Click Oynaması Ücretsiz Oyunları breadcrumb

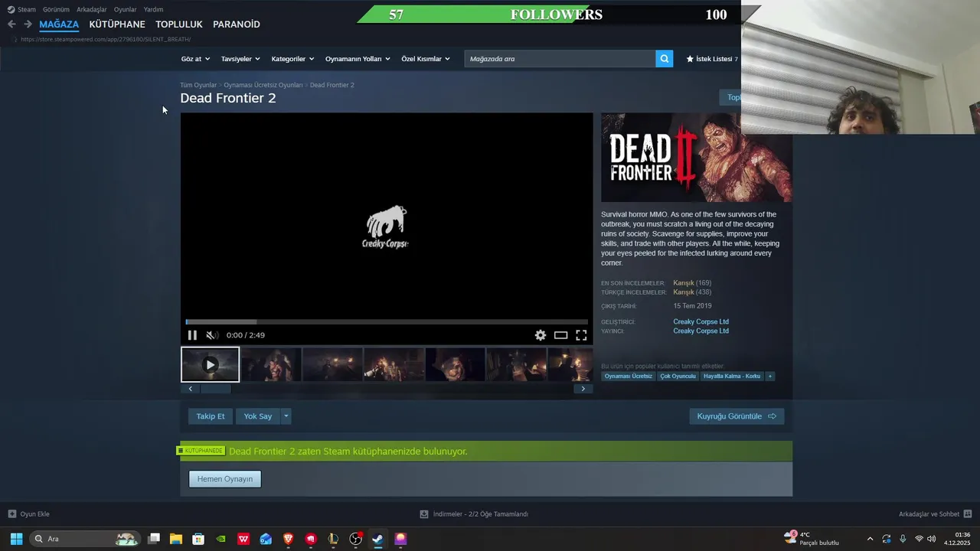click(x=263, y=85)
